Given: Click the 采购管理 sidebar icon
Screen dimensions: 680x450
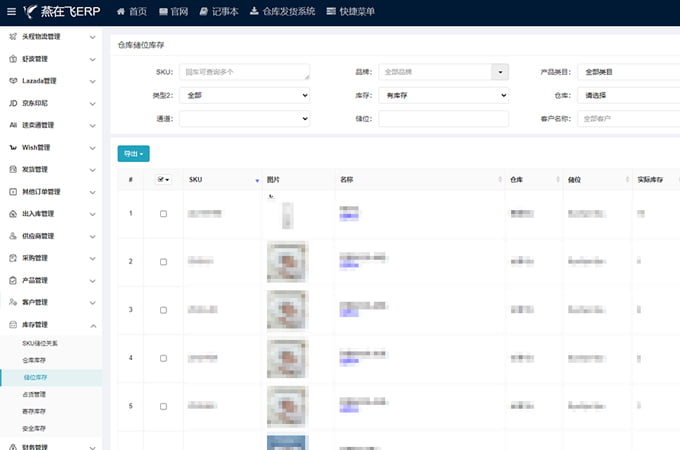Looking at the screenshot, I should (x=13, y=258).
